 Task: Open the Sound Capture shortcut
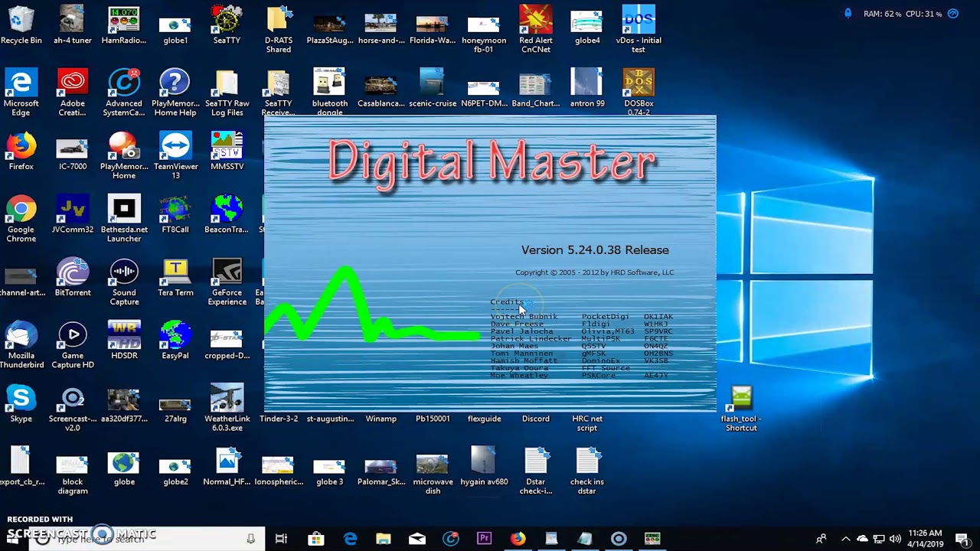click(123, 282)
